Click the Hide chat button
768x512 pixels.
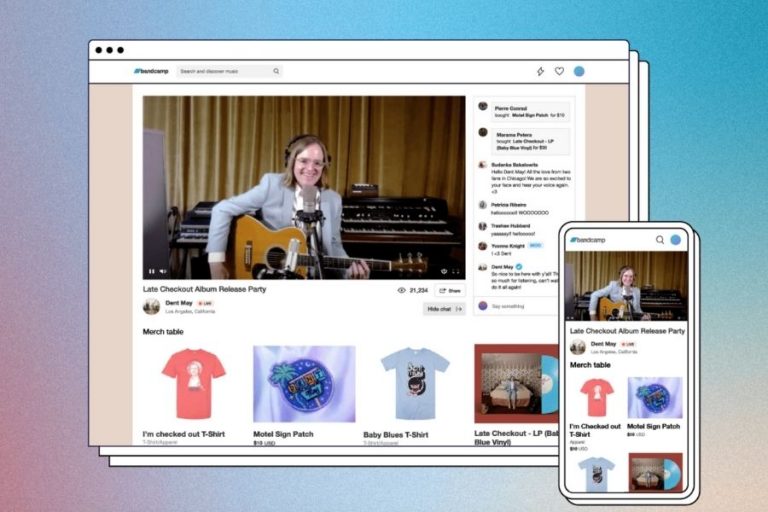coord(444,309)
